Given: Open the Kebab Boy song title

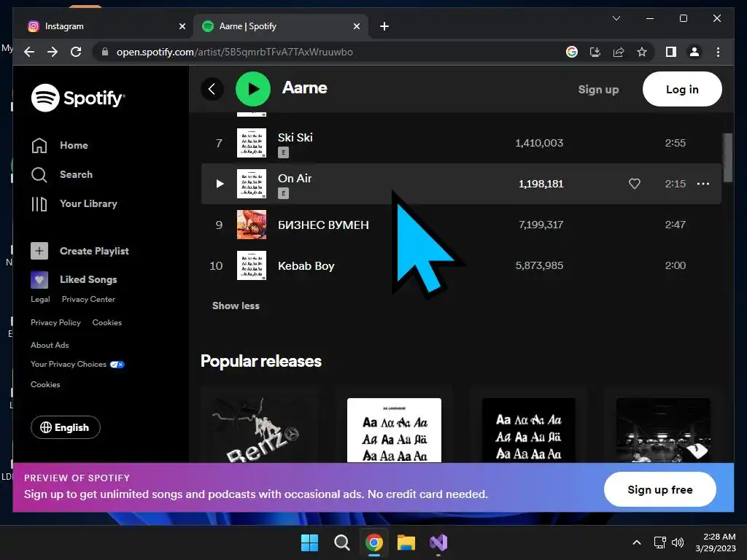Looking at the screenshot, I should pyautogui.click(x=306, y=265).
